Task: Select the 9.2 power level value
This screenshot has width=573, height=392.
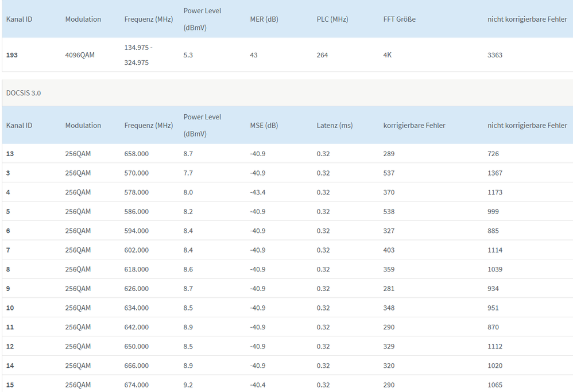Action: click(x=188, y=385)
